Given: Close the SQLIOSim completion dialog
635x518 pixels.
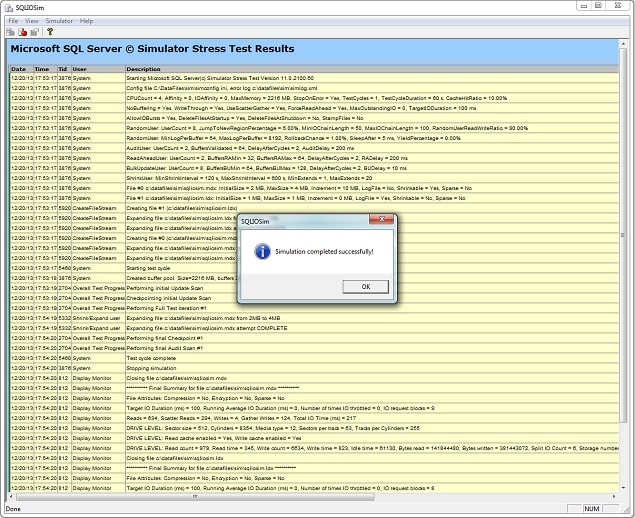Looking at the screenshot, I should pyautogui.click(x=381, y=219).
